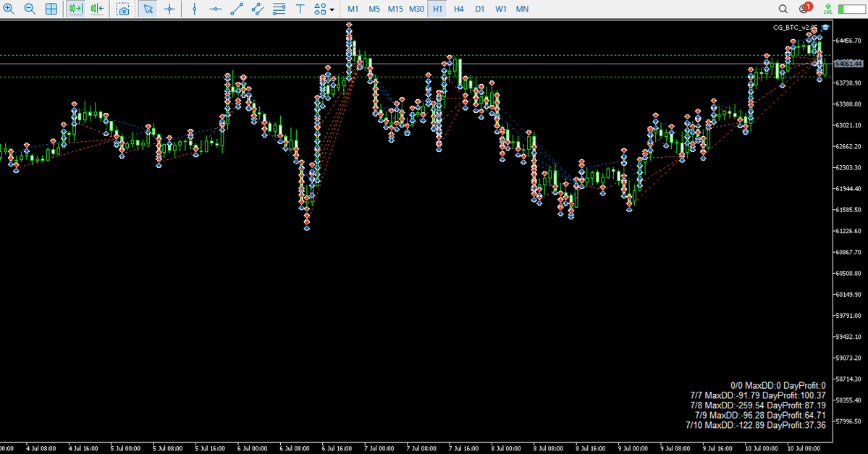Switch to MN monthly timeframe
This screenshot has height=454, width=868.
pyautogui.click(x=522, y=9)
